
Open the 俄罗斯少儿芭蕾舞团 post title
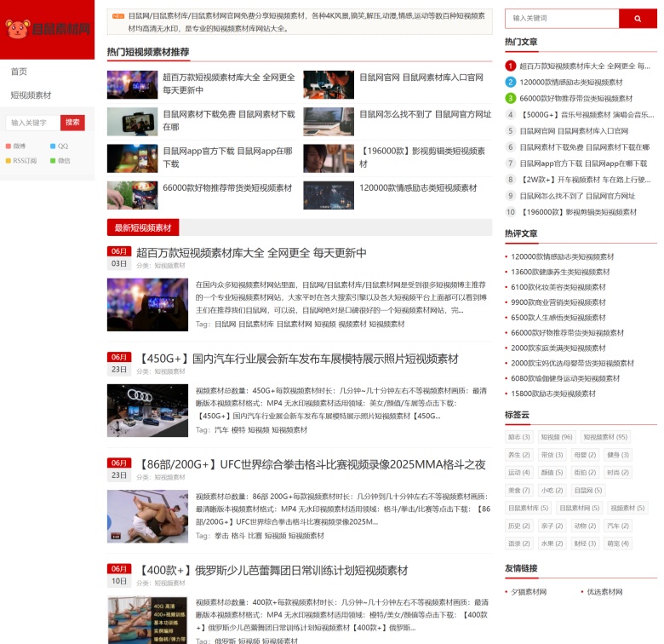tap(272, 571)
